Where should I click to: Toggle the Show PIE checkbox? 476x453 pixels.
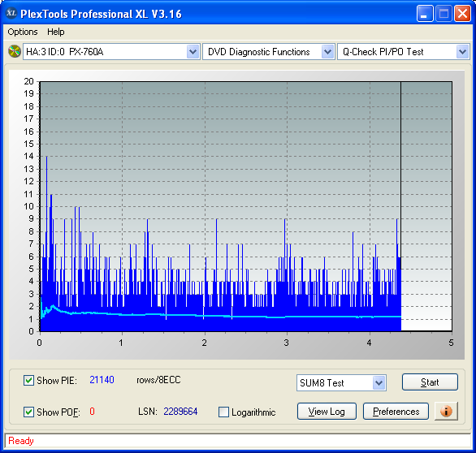28,380
